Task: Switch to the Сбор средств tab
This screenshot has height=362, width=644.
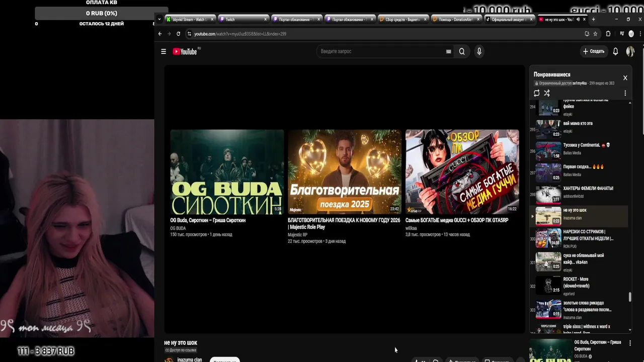Action: point(403,20)
